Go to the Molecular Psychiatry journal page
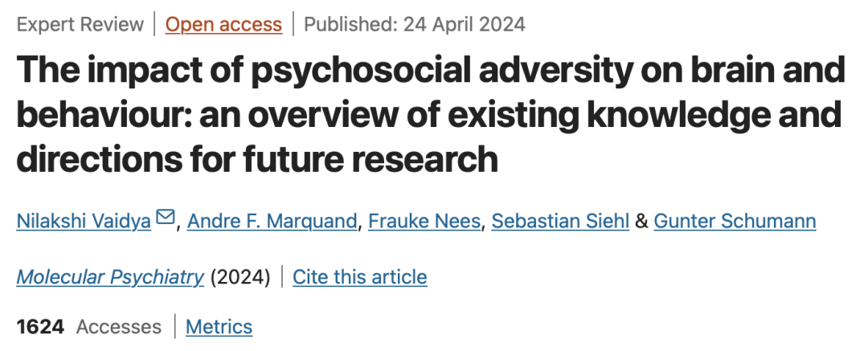 (x=110, y=277)
